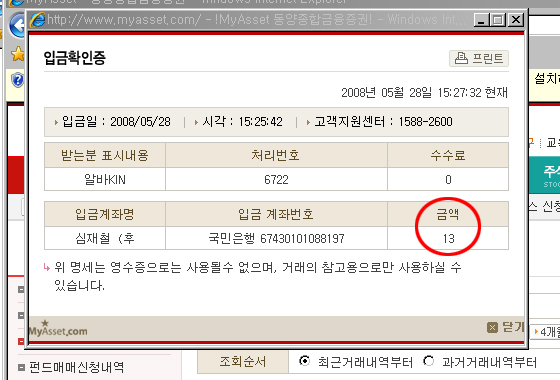Click the 입금계좌명 column header

(x=105, y=214)
